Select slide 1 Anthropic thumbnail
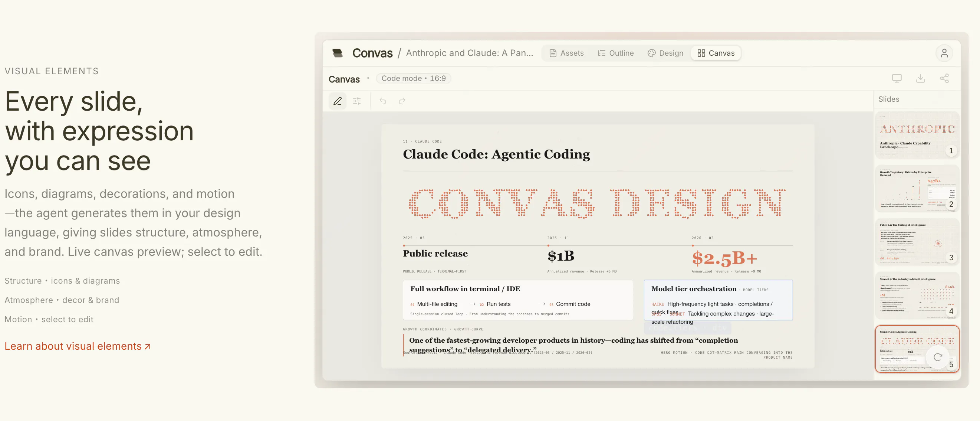980x421 pixels. pyautogui.click(x=917, y=135)
